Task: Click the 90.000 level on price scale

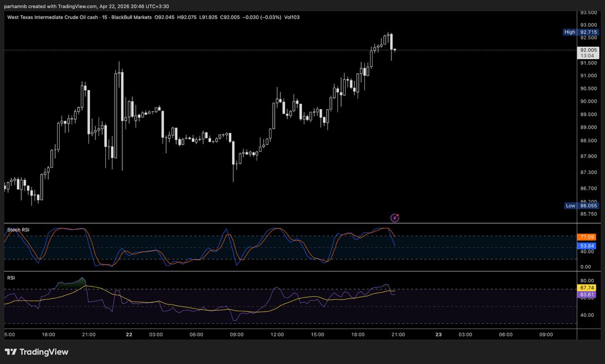Action: [x=588, y=102]
